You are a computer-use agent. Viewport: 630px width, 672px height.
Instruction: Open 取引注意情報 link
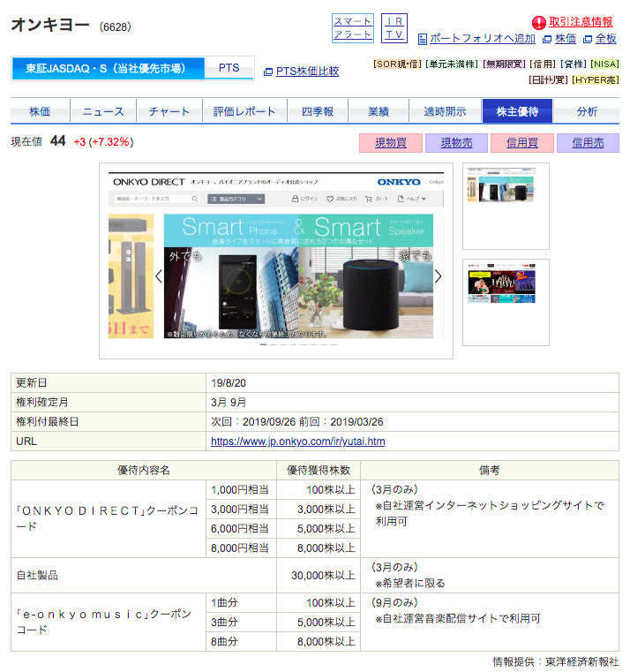581,22
